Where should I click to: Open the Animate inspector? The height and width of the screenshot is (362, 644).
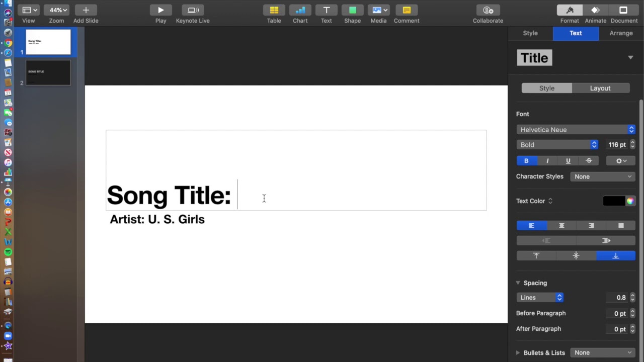pyautogui.click(x=595, y=10)
